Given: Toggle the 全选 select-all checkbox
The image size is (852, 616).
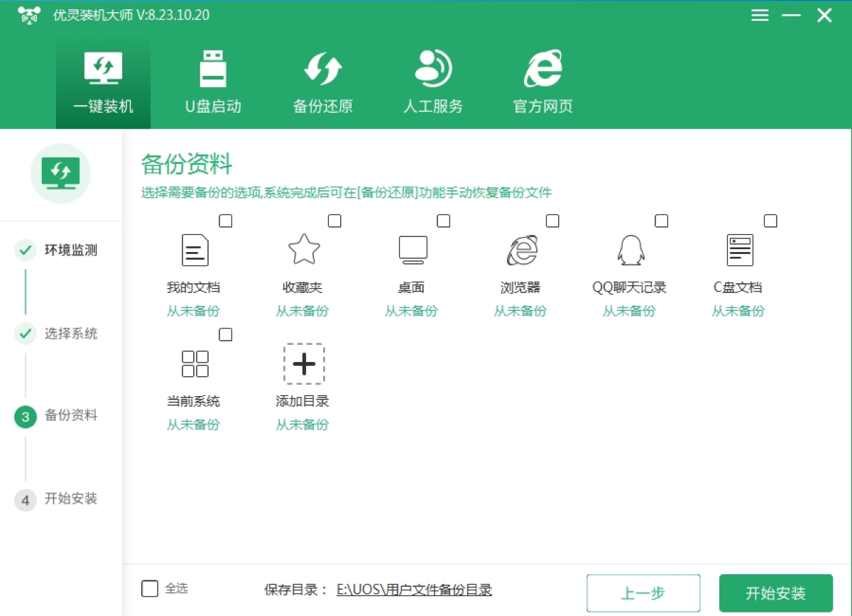Looking at the screenshot, I should (150, 589).
